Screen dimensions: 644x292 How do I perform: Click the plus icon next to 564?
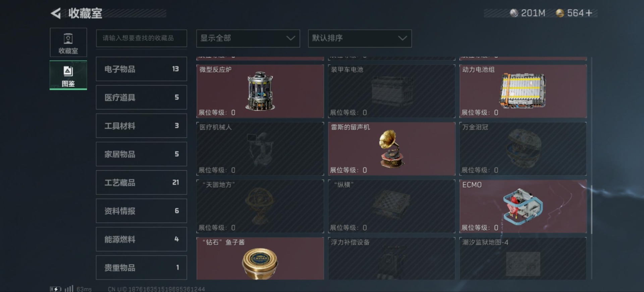pyautogui.click(x=589, y=13)
